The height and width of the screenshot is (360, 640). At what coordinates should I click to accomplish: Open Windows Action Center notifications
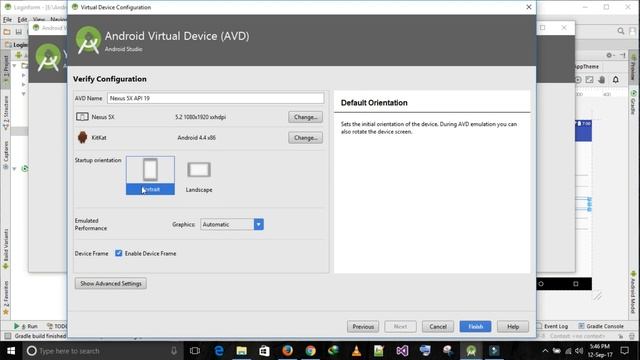point(624,351)
